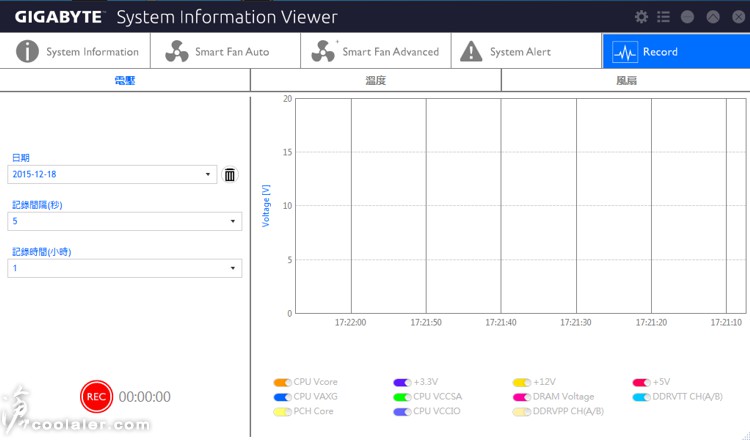Image resolution: width=750 pixels, height=440 pixels.
Task: Toggle CPU Vcore voltage line
Action: 282,382
